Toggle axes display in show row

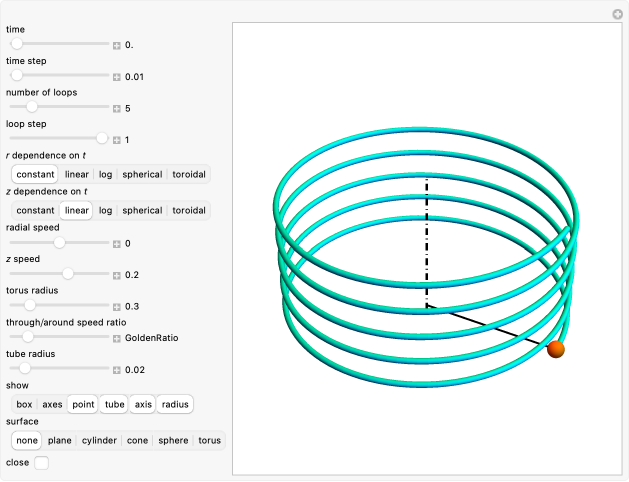[x=52, y=404]
